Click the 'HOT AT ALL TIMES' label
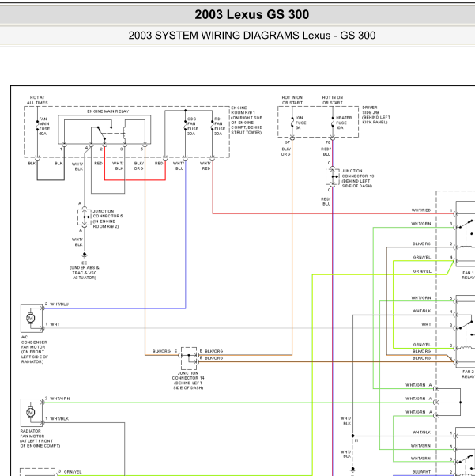Screen dimensions: 475x476 click(37, 100)
